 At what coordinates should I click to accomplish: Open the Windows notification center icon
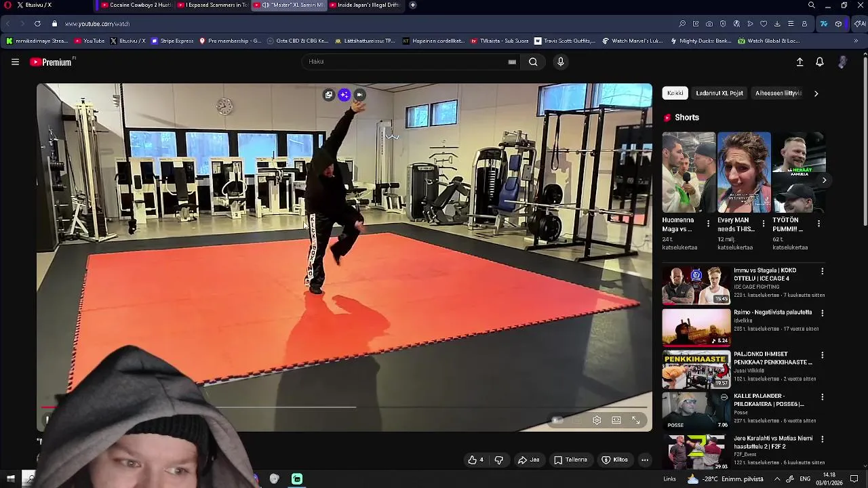854,479
